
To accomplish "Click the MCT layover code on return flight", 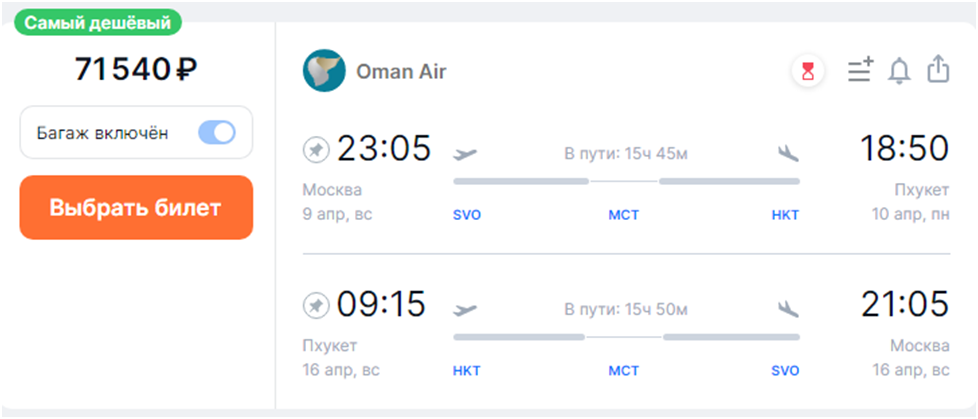I will 624,370.
